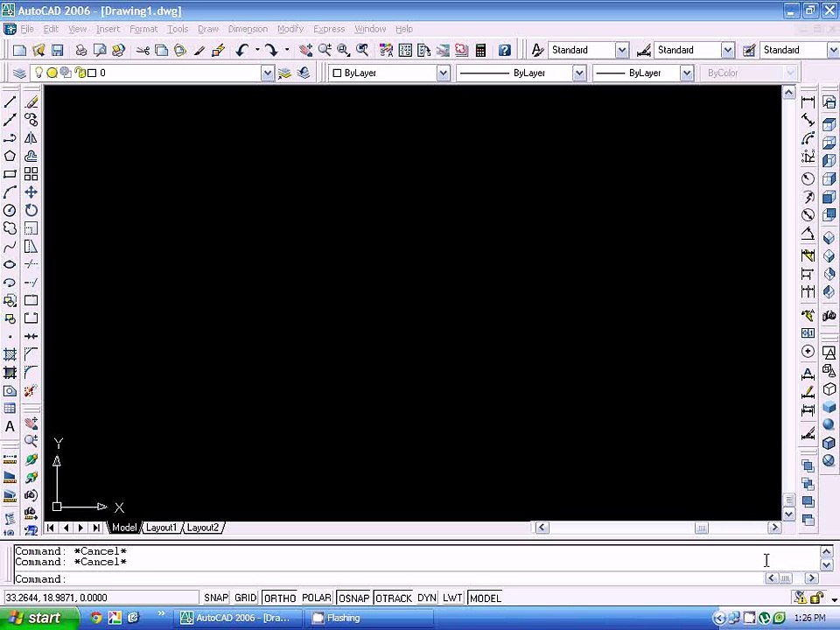
Task: Expand the redo history arrow
Action: pos(287,51)
